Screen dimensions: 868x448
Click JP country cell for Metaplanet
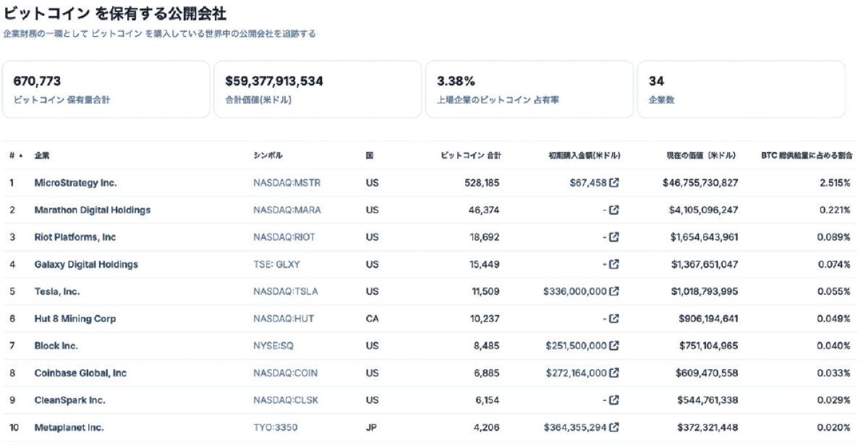[x=371, y=427]
